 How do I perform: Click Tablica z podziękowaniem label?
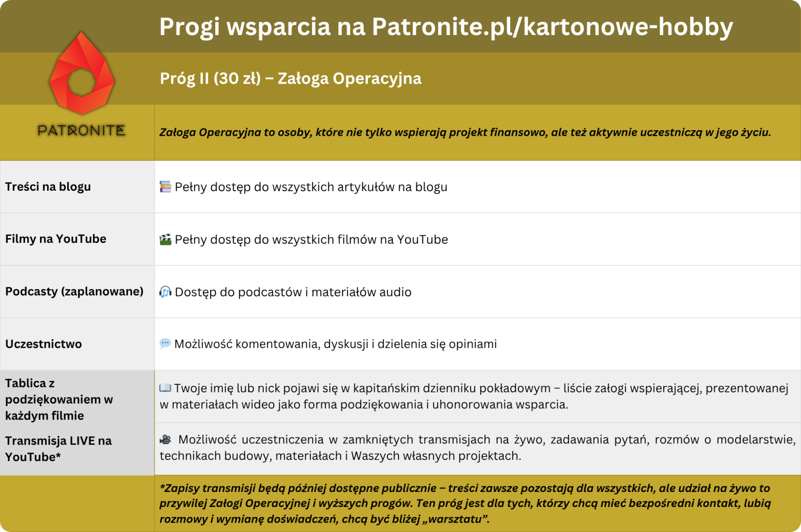(59, 399)
